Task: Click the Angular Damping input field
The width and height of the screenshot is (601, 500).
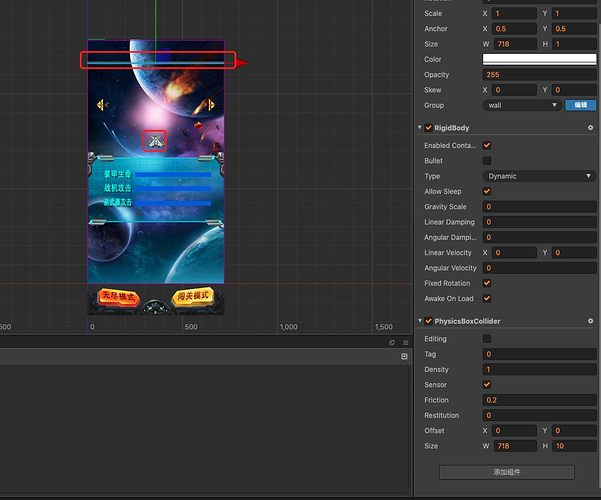Action: 539,237
